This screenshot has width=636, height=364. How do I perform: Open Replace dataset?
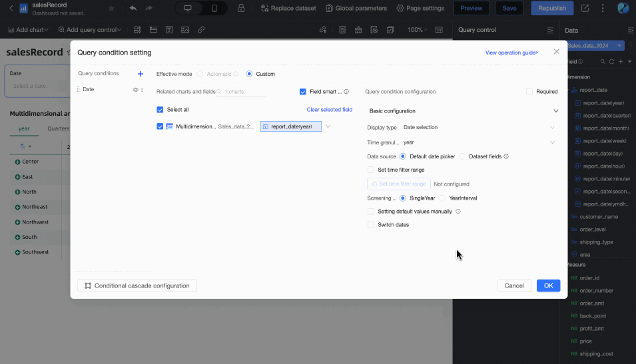tap(288, 8)
